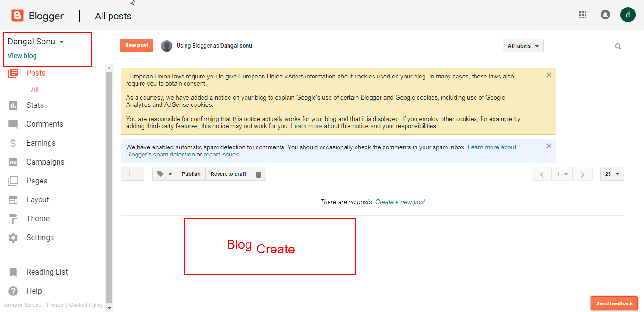644x312 pixels.
Task: Click the Reading List bookmark icon
Action: pyautogui.click(x=13, y=272)
